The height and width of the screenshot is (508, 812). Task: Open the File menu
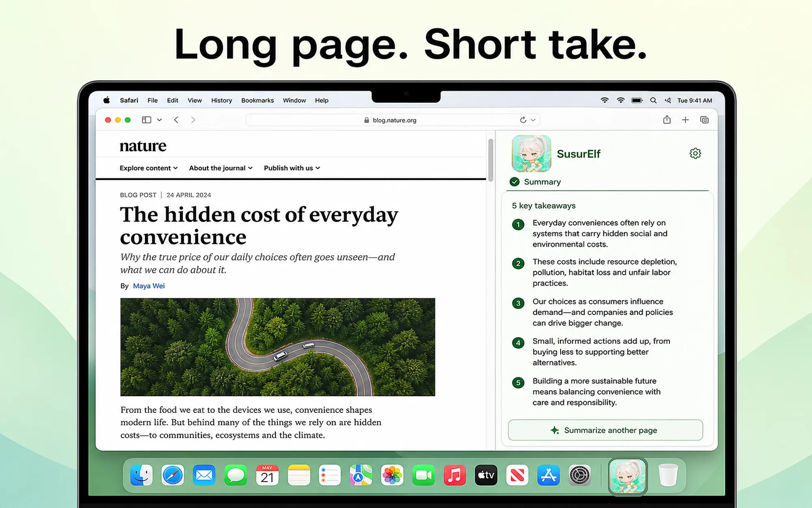pyautogui.click(x=153, y=100)
